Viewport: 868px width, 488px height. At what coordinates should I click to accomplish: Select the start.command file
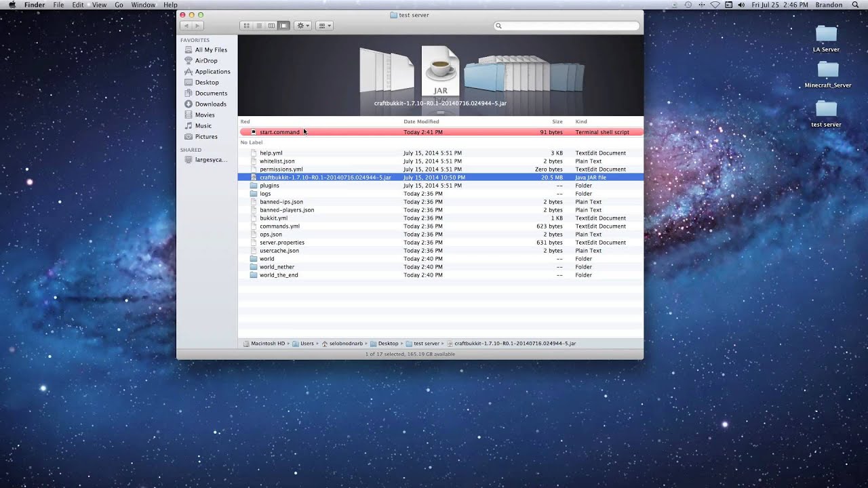click(441, 132)
